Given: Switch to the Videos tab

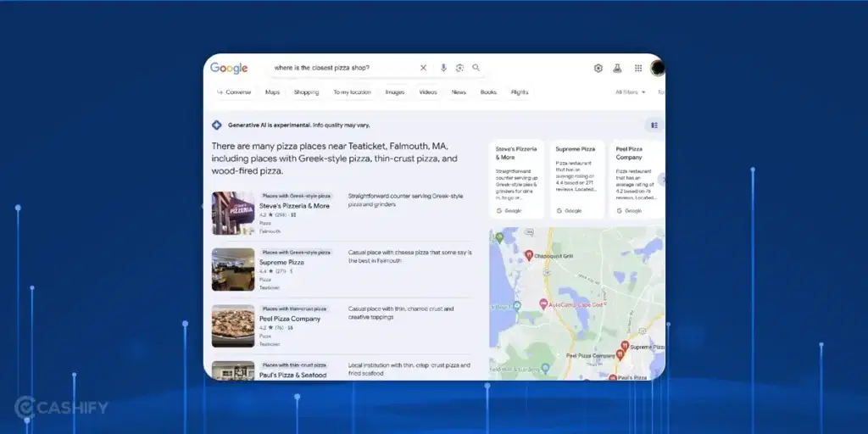Looking at the screenshot, I should click(428, 92).
